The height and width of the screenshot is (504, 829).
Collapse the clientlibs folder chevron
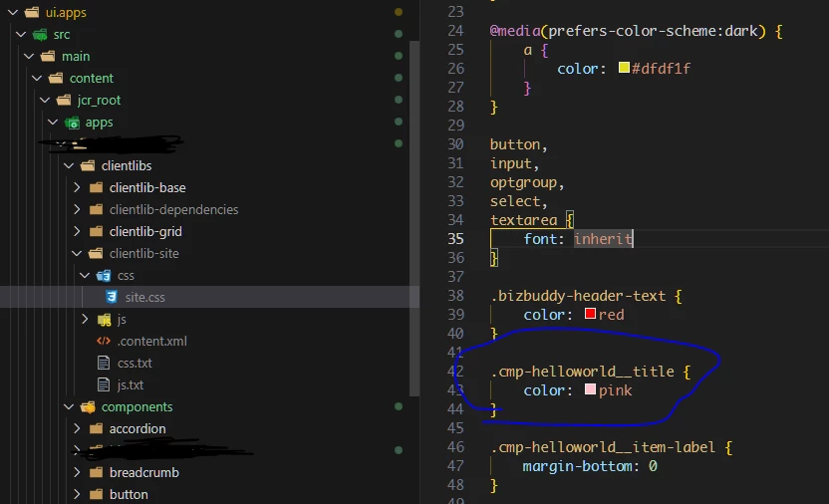coord(69,165)
